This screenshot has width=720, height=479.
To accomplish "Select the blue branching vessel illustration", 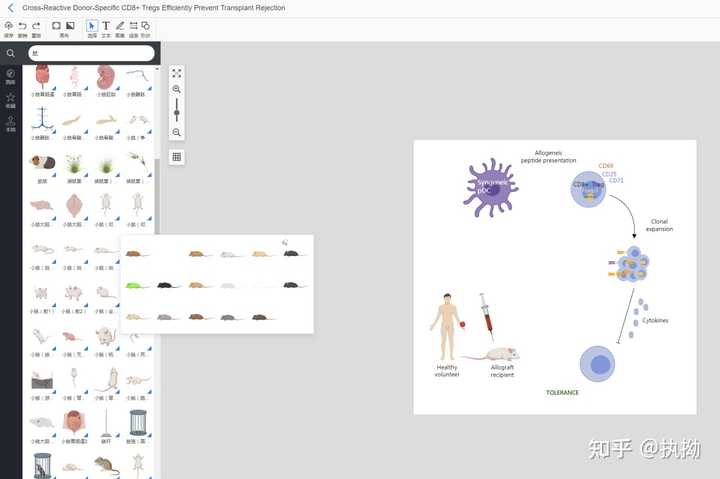I will click(x=42, y=118).
